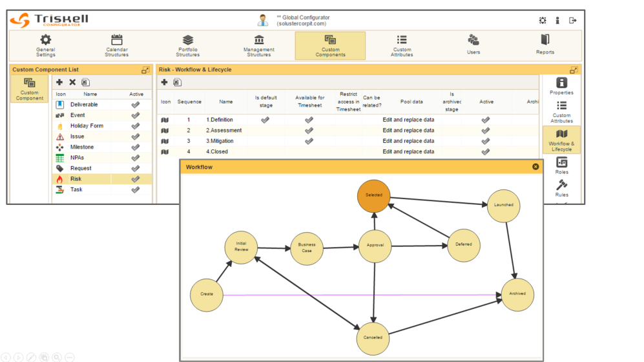Open the Properties side tab
Image resolution: width=644 pixels, height=362 pixels.
click(x=561, y=86)
